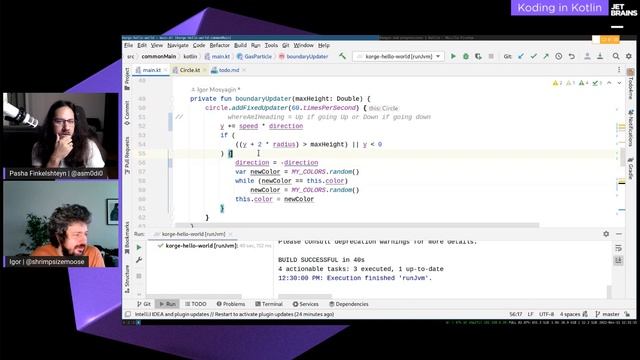Click the Git Push arrow icon
The width and height of the screenshot is (640, 360).
[x=546, y=56]
